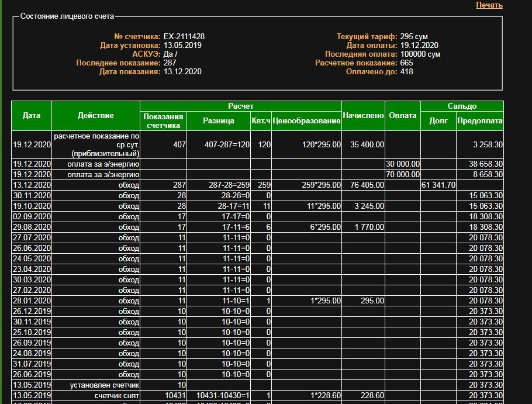
Task: Click the Ценообразование column header
Action: [306, 121]
